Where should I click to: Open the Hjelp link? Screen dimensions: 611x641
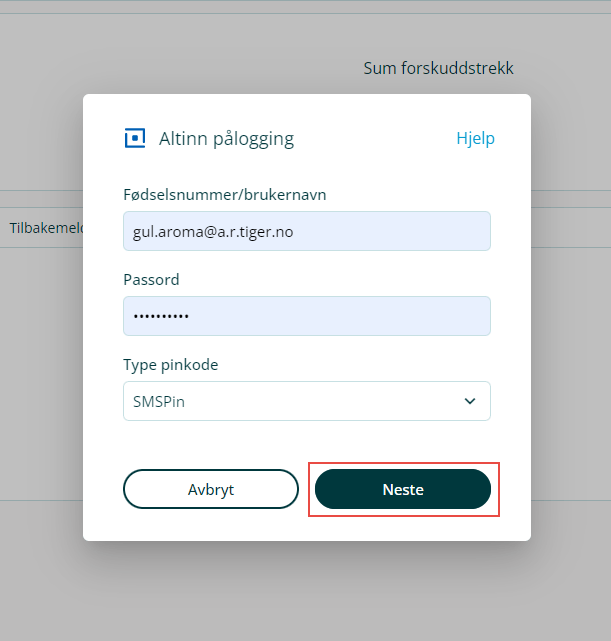point(475,138)
